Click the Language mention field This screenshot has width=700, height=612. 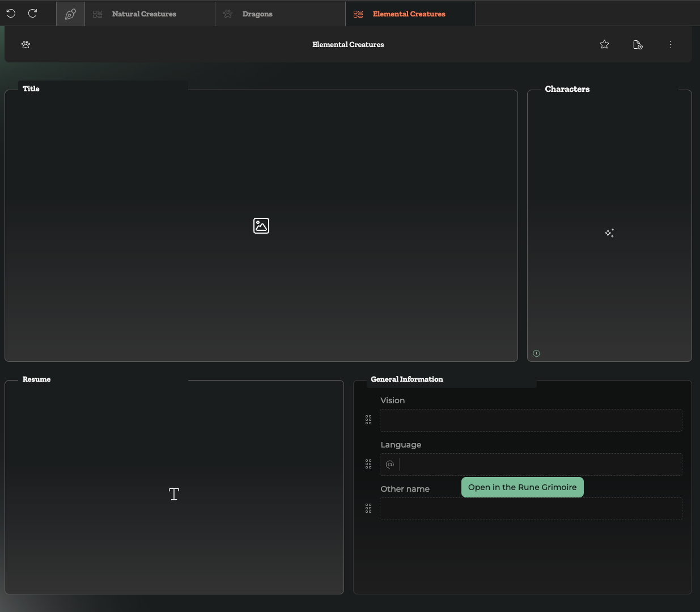[x=538, y=465]
